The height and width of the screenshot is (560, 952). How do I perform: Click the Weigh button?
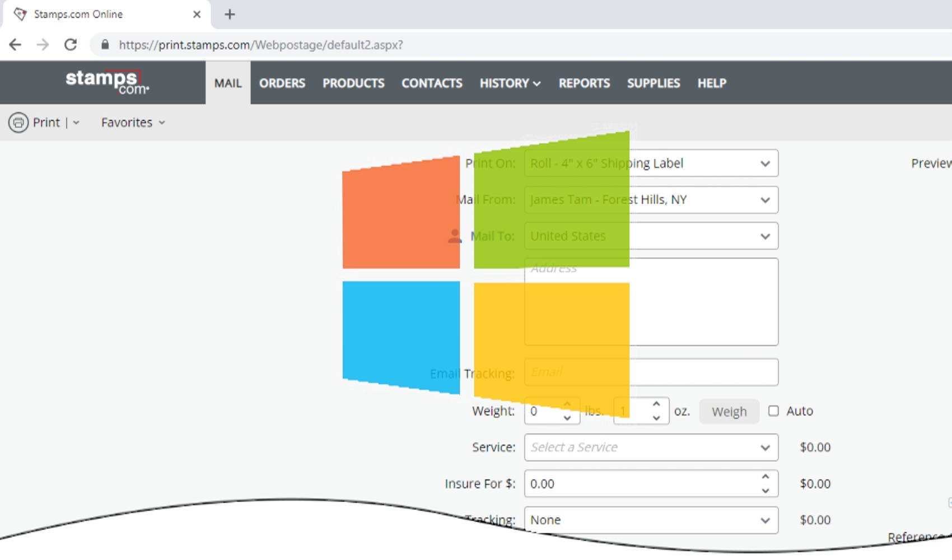(729, 412)
